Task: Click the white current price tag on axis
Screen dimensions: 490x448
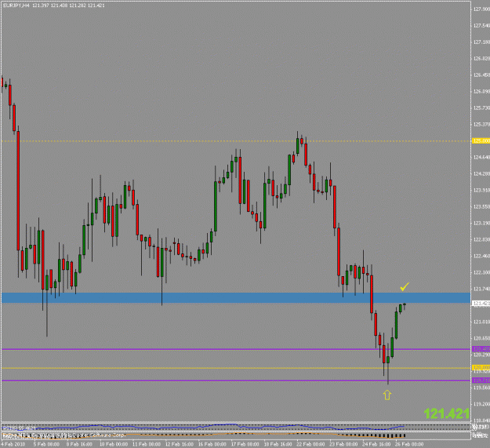Action: [481, 304]
